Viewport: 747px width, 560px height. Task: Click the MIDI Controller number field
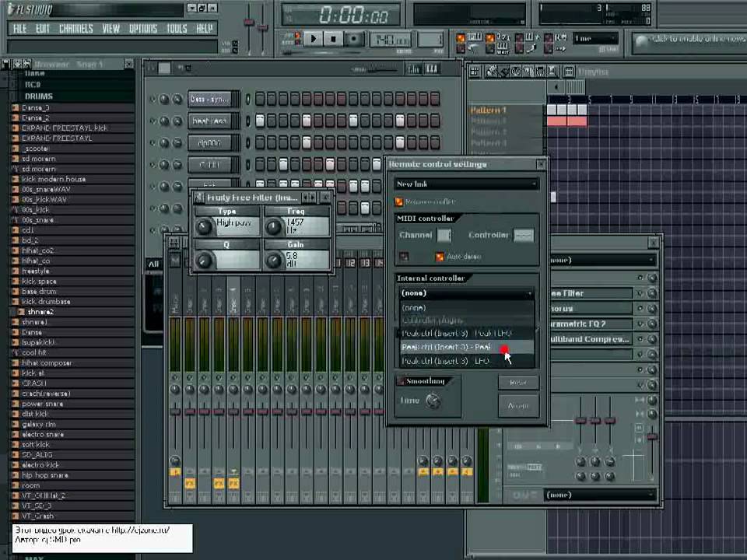tap(524, 235)
